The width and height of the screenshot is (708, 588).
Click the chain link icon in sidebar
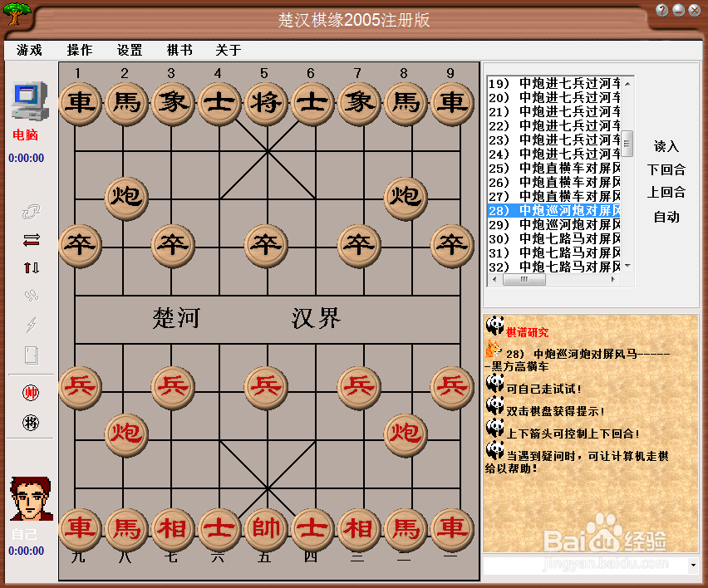[31, 212]
